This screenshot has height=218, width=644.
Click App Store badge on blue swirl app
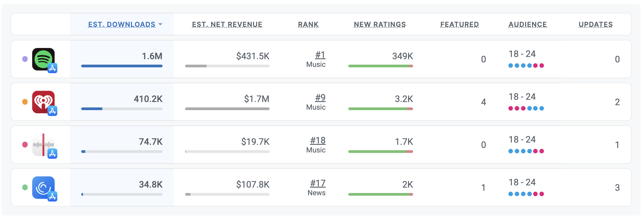pyautogui.click(x=52, y=196)
